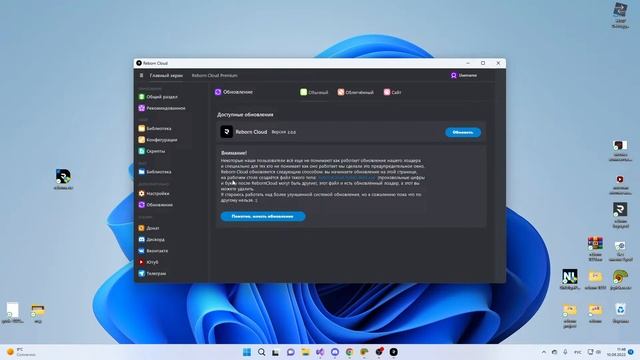Open the Chat icon on the taskbar
Viewport: 640px width, 360px height.
(x=291, y=352)
